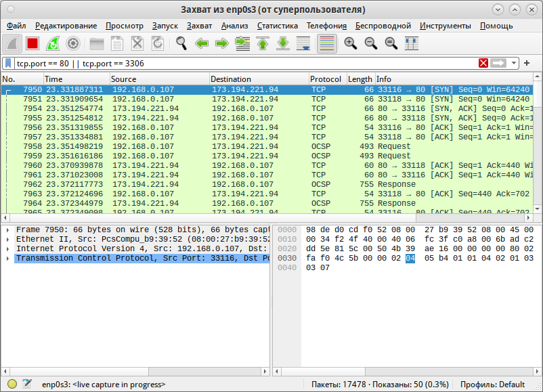Click the packet list vertical scrollbar
Image resolution: width=543 pixels, height=392 pixels.
[x=537, y=143]
